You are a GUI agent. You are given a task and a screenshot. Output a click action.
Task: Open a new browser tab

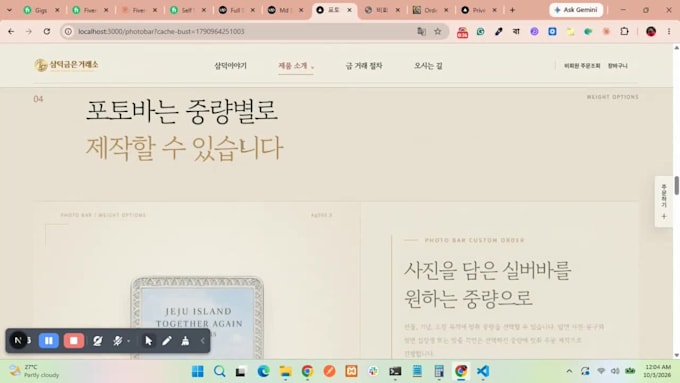513,10
